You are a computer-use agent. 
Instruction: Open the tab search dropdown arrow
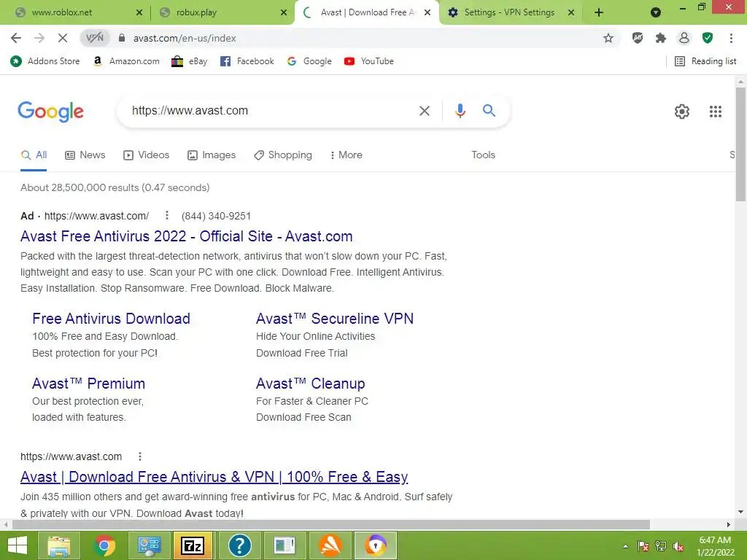pyautogui.click(x=656, y=12)
